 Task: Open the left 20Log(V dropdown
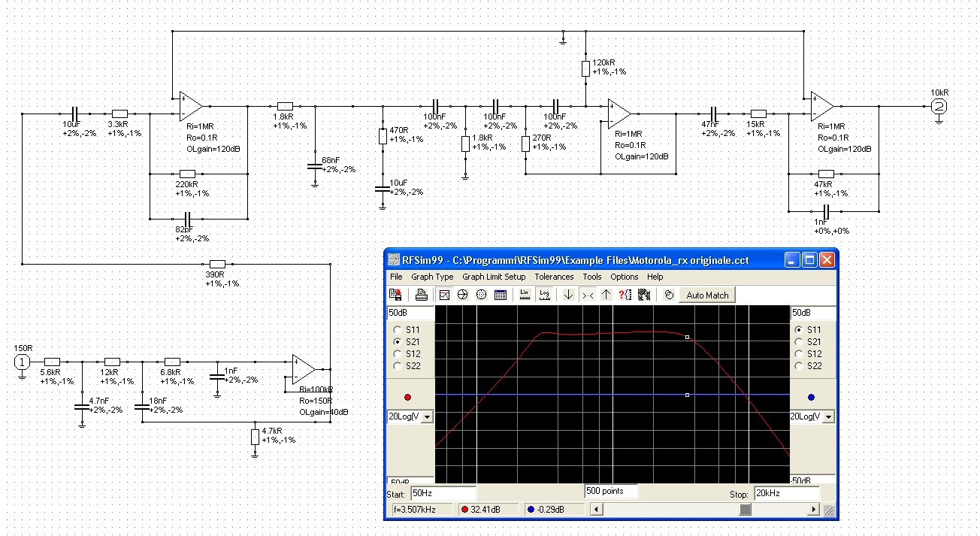pos(428,416)
